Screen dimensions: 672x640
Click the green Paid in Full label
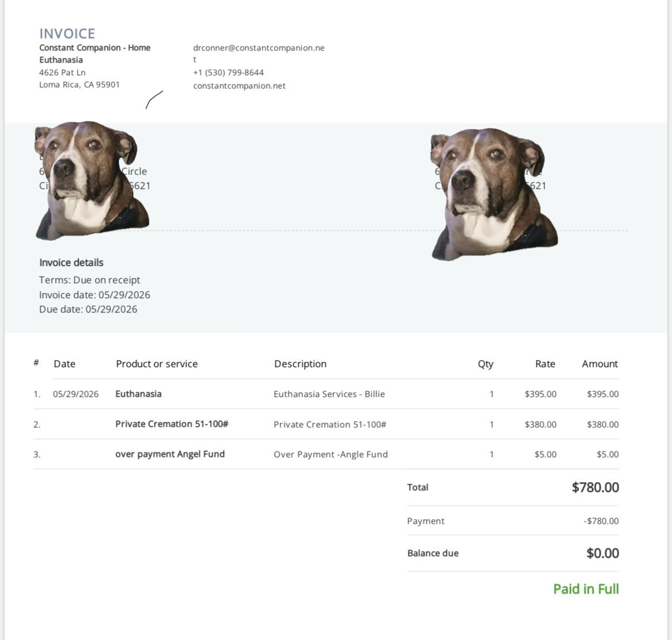[x=586, y=589]
